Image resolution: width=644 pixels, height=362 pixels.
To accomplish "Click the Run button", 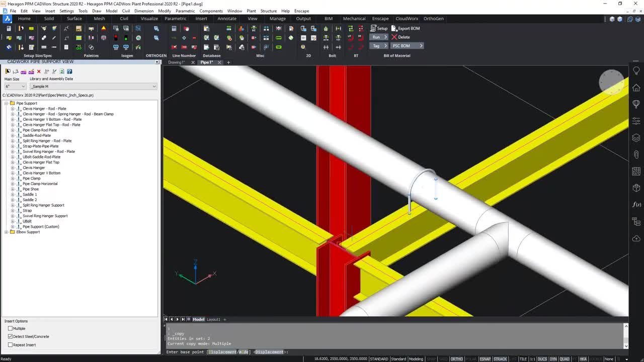I will 376,37.
